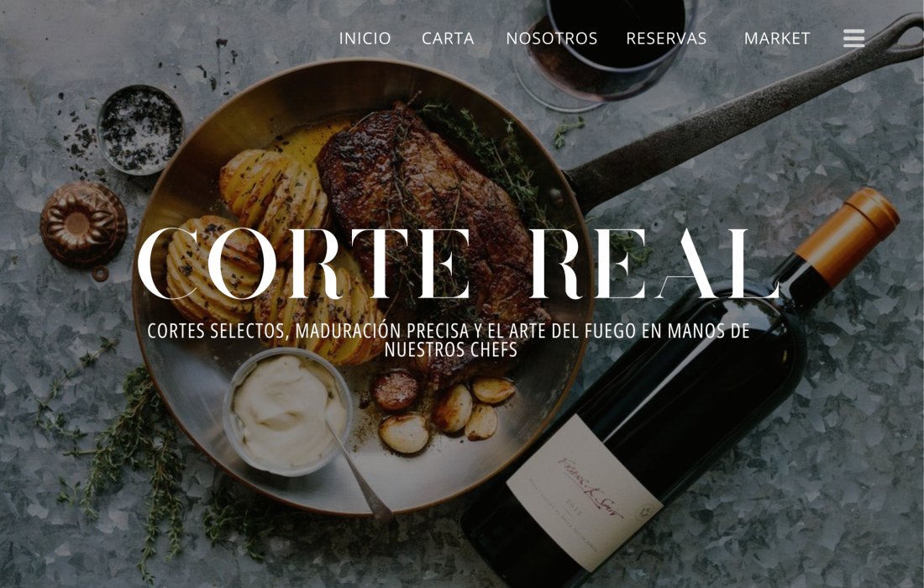This screenshot has width=924, height=588.
Task: Open the CARTA menu page
Action: [x=448, y=39]
